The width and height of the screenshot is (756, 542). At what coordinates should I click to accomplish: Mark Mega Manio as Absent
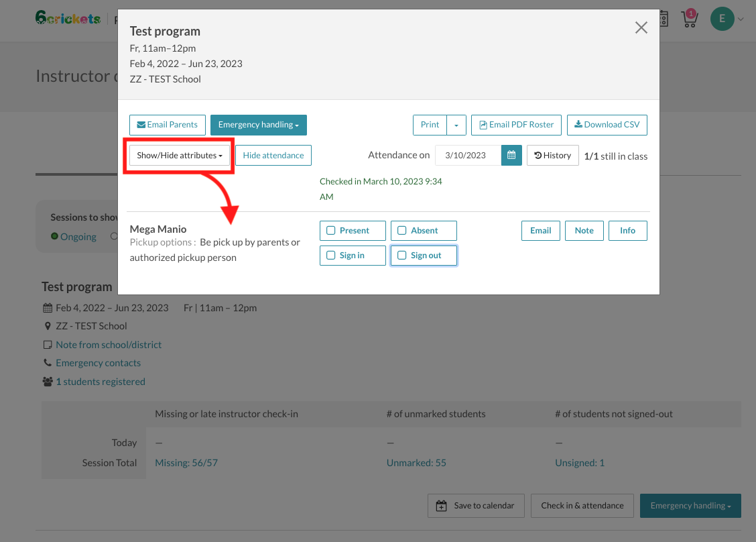tap(402, 231)
